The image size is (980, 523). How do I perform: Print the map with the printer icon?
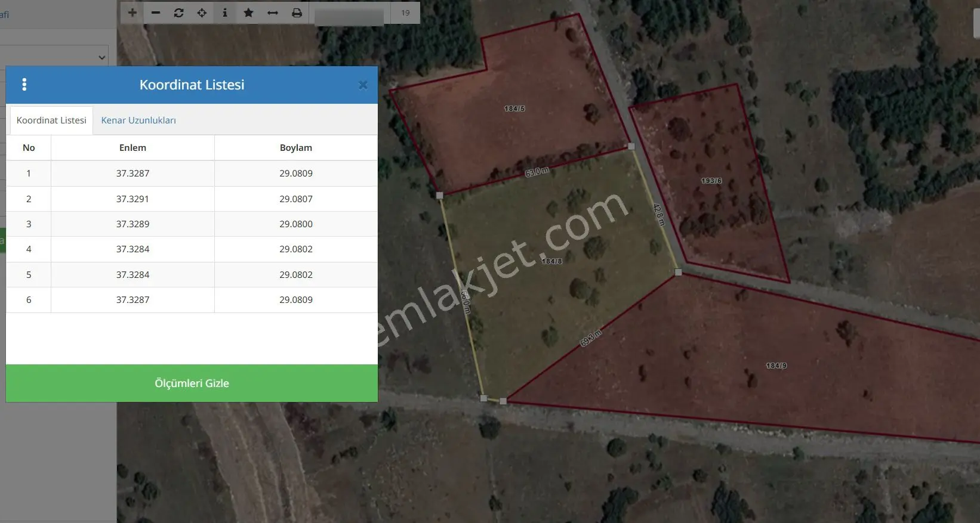point(297,13)
